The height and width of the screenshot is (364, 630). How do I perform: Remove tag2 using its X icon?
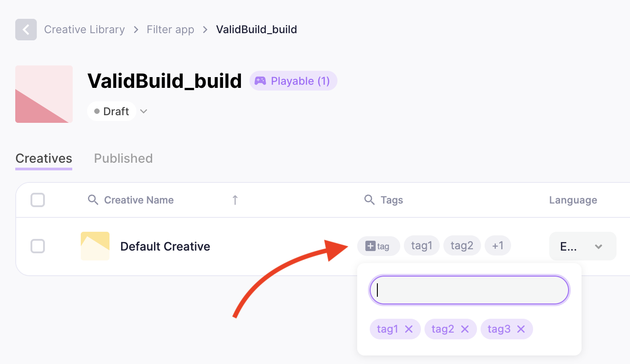[x=465, y=329]
